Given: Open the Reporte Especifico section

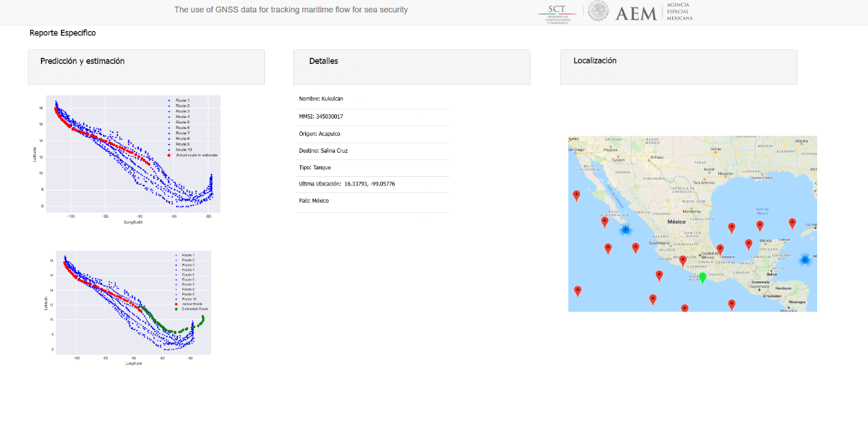Looking at the screenshot, I should 62,33.
